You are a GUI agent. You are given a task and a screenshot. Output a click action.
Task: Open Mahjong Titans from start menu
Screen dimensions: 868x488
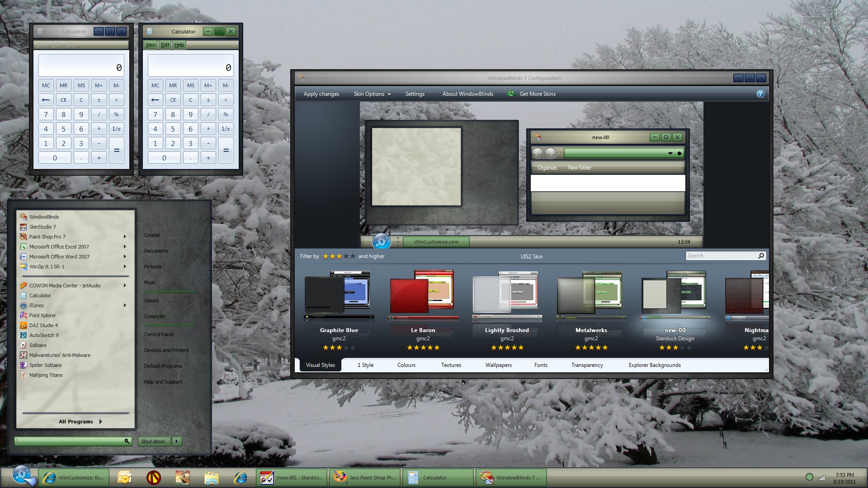coord(46,375)
